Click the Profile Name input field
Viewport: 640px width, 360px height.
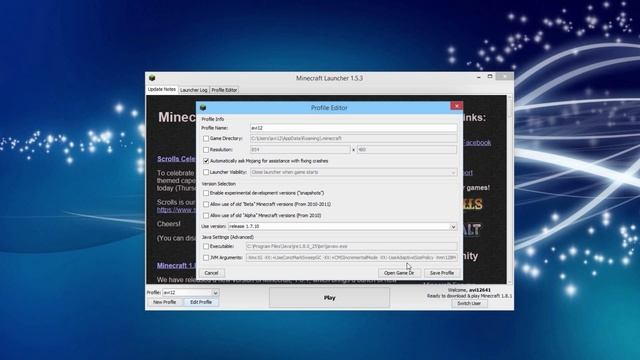pos(353,128)
